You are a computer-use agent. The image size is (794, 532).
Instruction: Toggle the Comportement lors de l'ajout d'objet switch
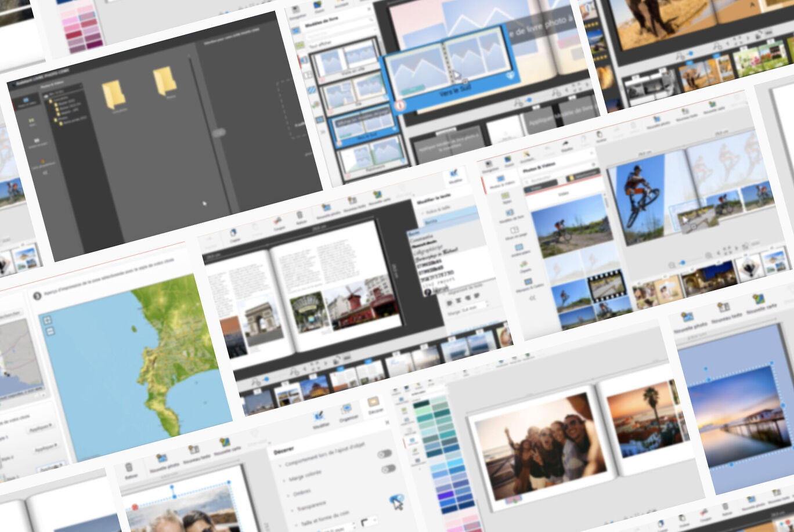[384, 454]
